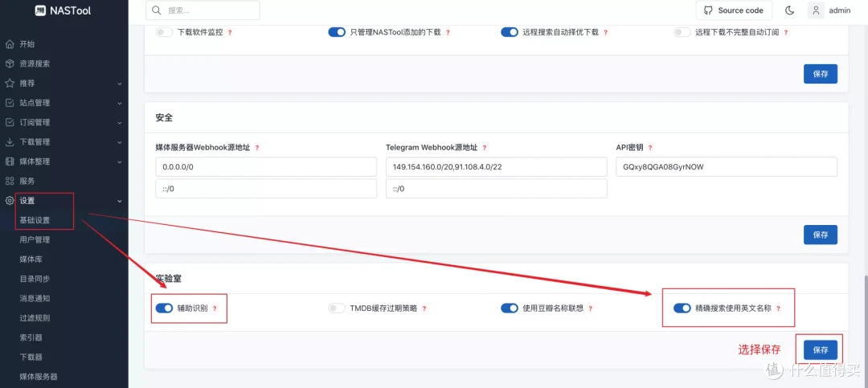Edit the 0.0.0.0/0 webhook address field

coord(266,167)
